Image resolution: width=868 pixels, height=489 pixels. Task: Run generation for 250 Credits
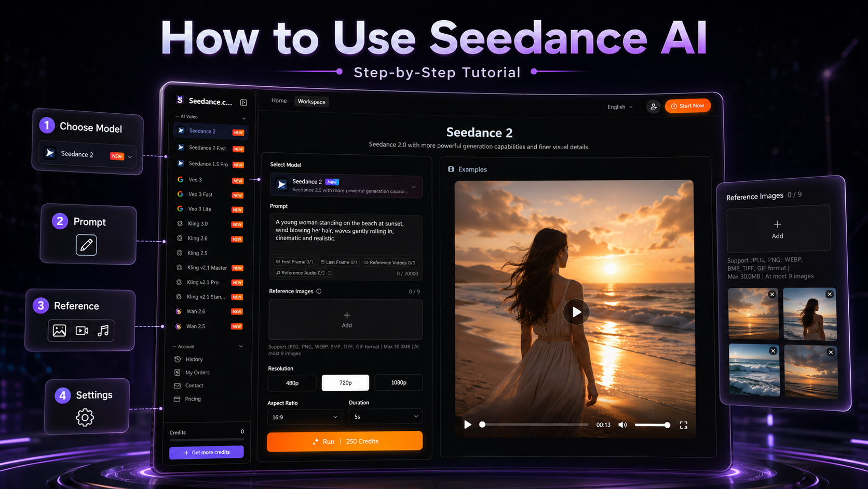345,441
